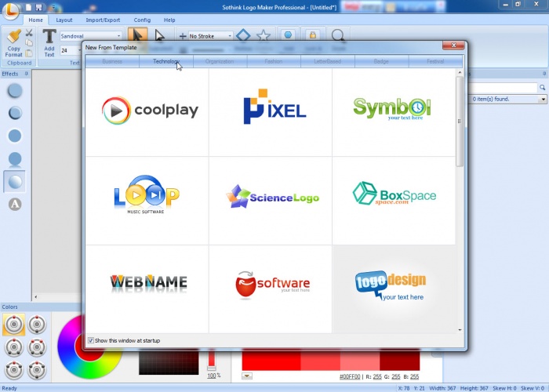Viewport: 549px width, 392px height.
Task: Click the save icon in title bar
Action: (x=39, y=7)
